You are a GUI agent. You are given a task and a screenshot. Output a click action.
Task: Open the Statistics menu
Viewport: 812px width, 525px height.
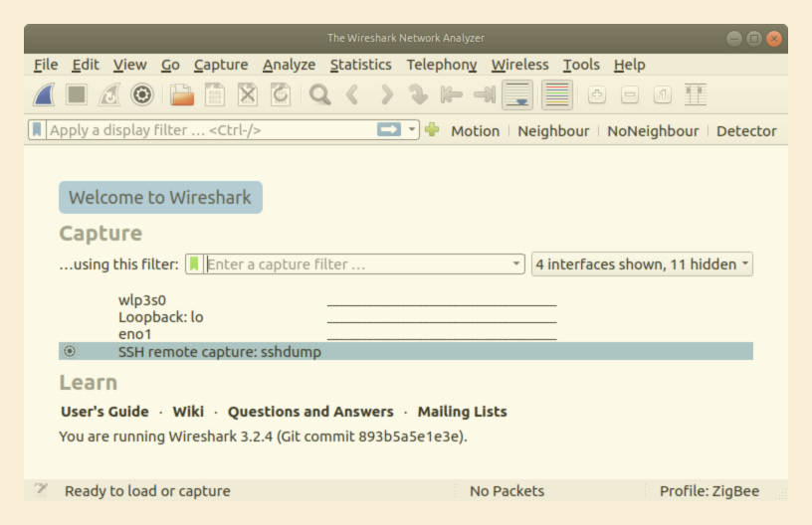pyautogui.click(x=361, y=65)
